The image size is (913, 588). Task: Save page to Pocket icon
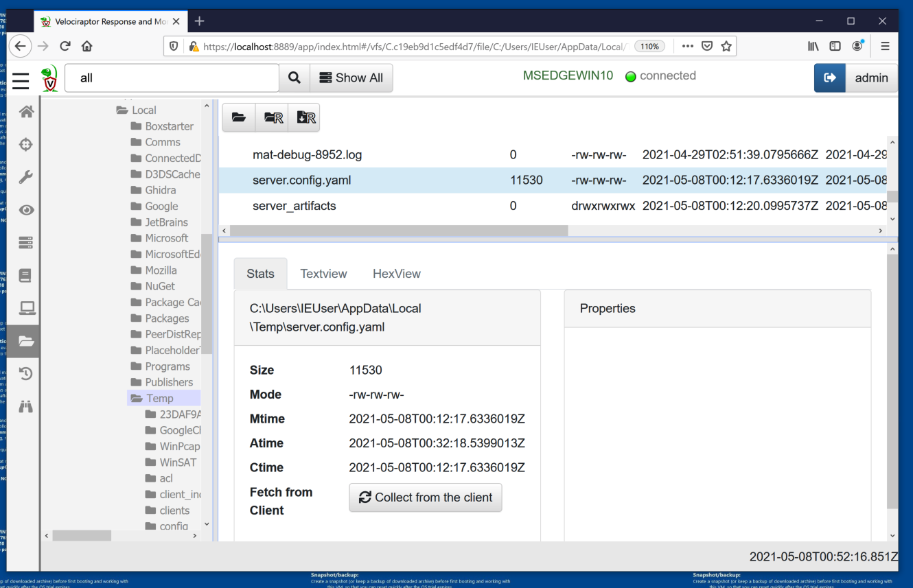coord(707,47)
